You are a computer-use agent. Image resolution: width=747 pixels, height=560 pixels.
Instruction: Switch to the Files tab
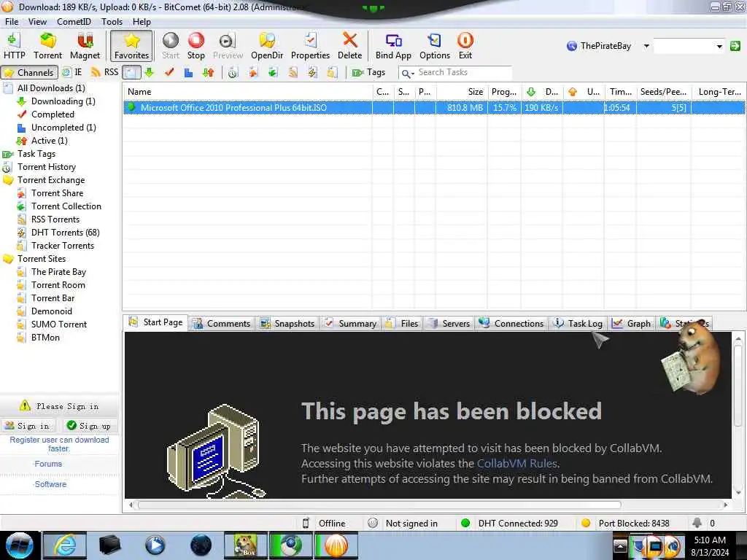tap(403, 323)
